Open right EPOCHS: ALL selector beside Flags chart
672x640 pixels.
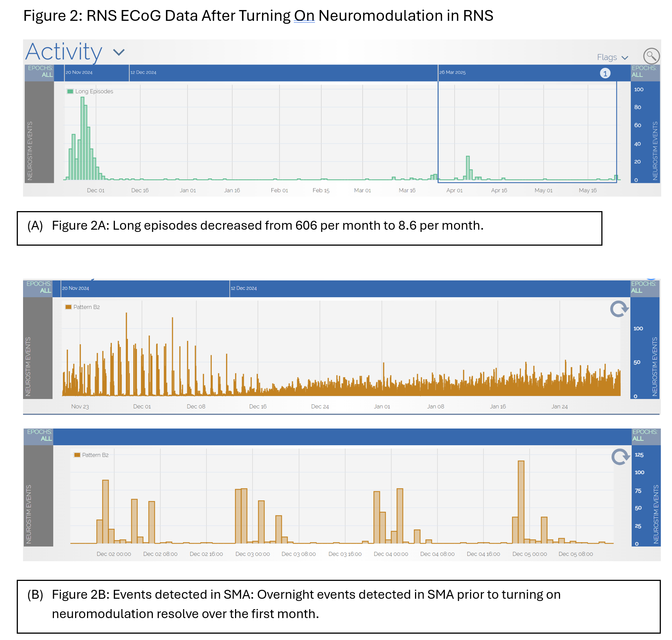(644, 71)
